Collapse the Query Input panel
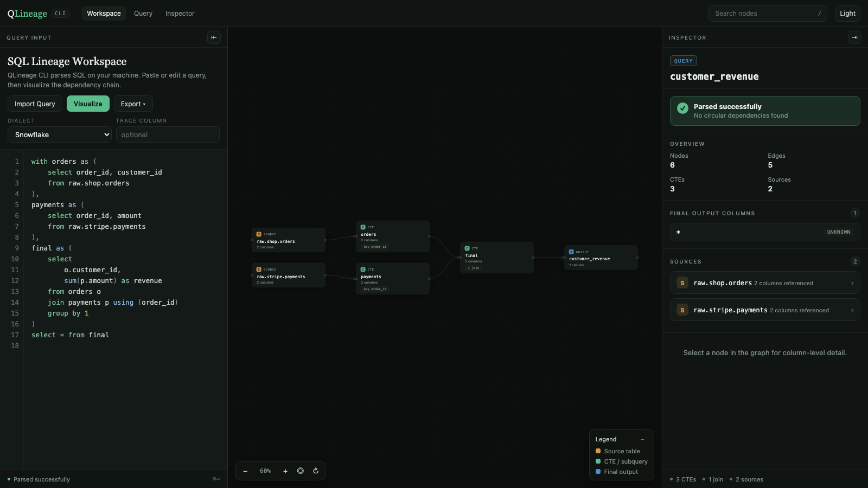868x488 pixels. 214,37
